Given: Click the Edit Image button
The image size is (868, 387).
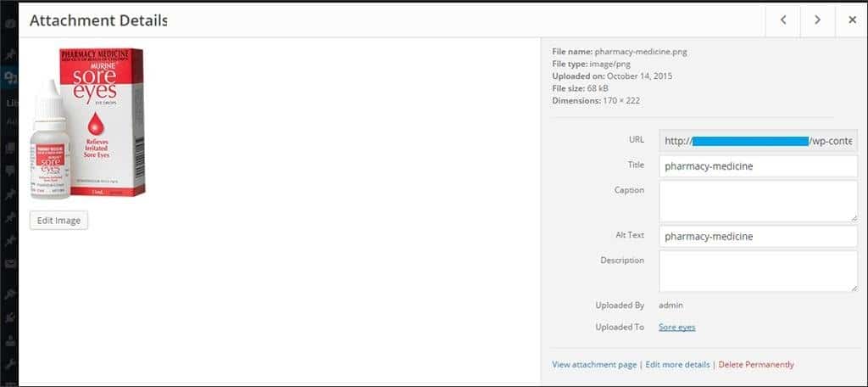Looking at the screenshot, I should (58, 220).
